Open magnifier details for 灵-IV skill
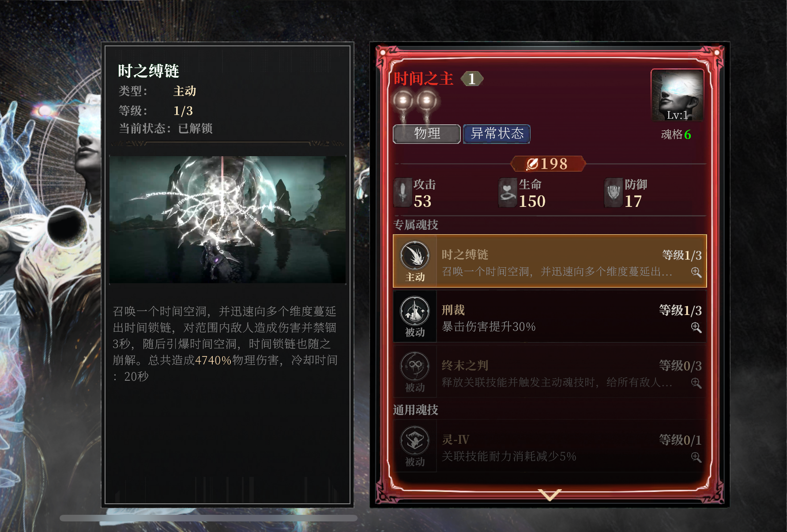787x532 pixels. point(696,457)
